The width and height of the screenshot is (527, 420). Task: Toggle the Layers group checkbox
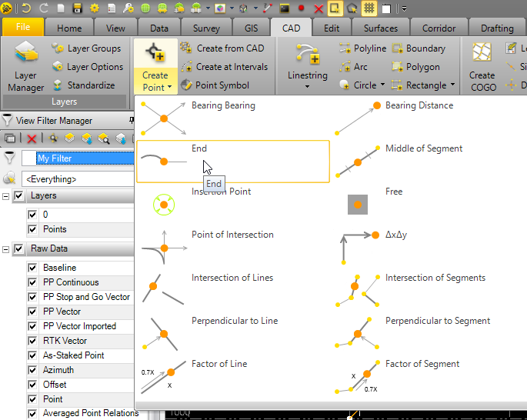click(18, 195)
